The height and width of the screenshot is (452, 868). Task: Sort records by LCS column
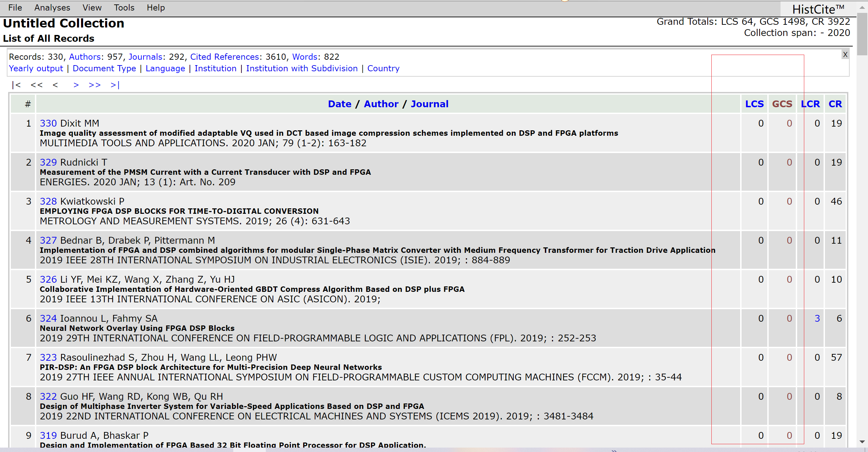(754, 104)
